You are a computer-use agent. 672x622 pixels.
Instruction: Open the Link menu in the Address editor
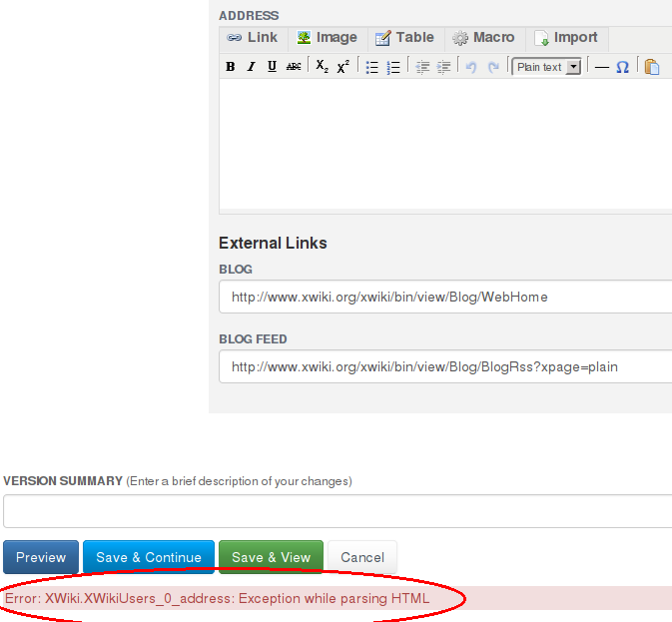[x=253, y=38]
